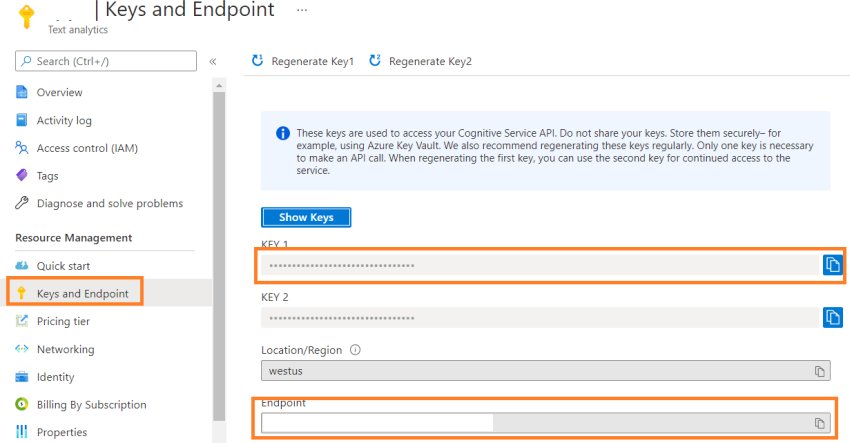
Task: Click the sidebar Search box
Action: click(106, 61)
